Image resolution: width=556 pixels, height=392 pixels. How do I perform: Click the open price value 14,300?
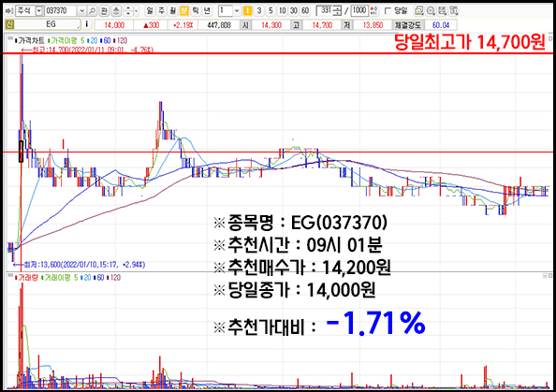271,25
